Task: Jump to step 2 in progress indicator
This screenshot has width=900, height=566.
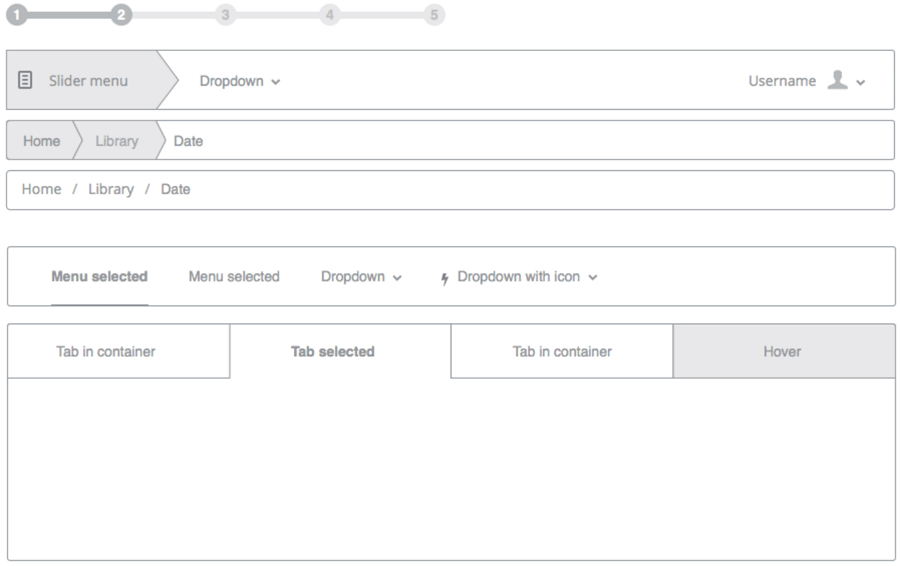Action: click(x=121, y=15)
